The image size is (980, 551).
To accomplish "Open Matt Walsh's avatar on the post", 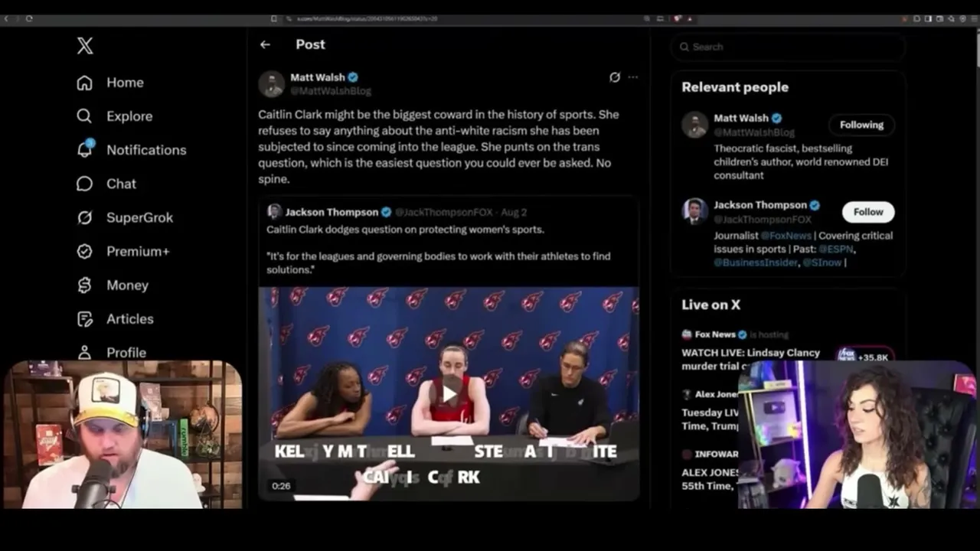I will point(272,84).
